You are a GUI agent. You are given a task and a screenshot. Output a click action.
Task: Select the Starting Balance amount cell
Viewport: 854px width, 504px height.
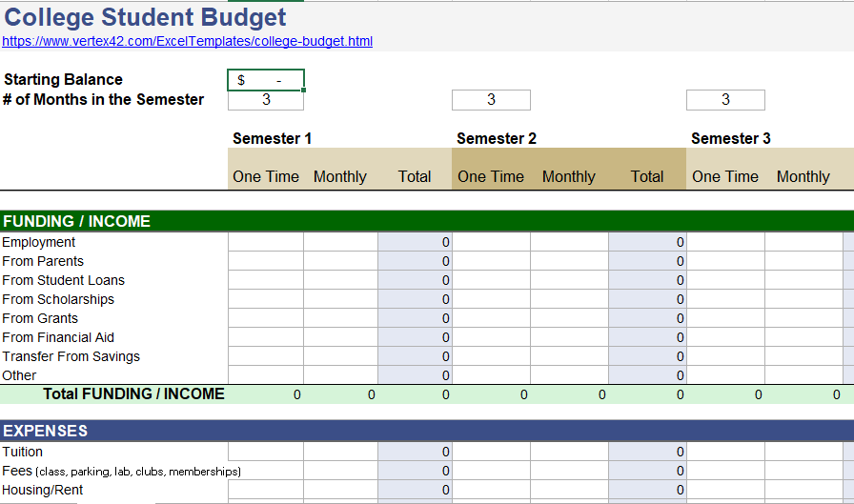pyautogui.click(x=266, y=80)
